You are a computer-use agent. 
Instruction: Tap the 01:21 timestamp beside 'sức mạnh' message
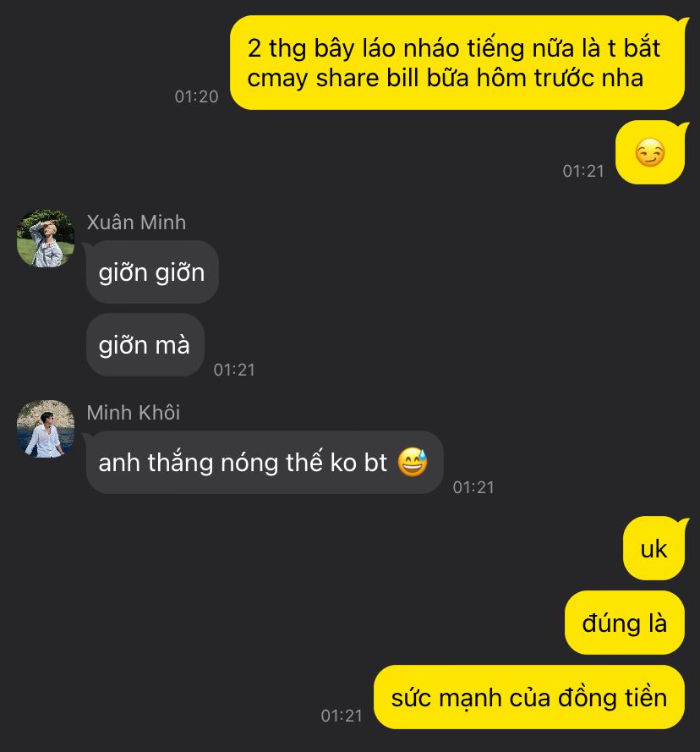coord(342,716)
